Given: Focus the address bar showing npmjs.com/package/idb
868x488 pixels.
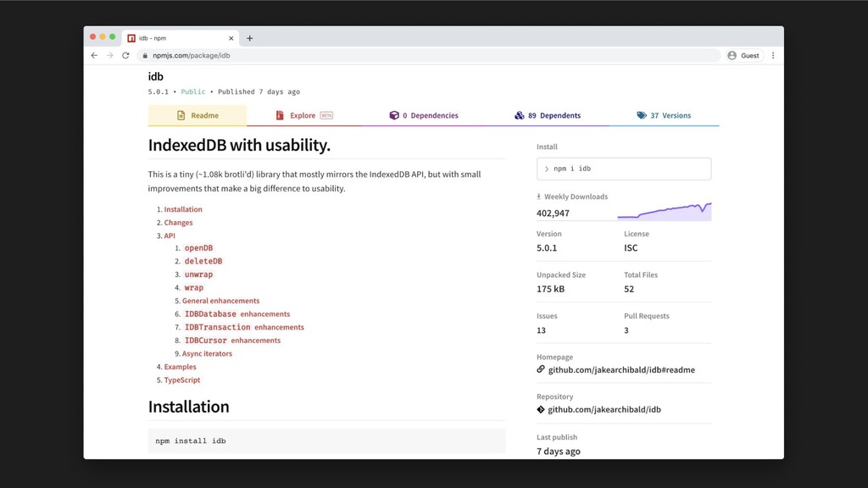Looking at the screenshot, I should 429,55.
